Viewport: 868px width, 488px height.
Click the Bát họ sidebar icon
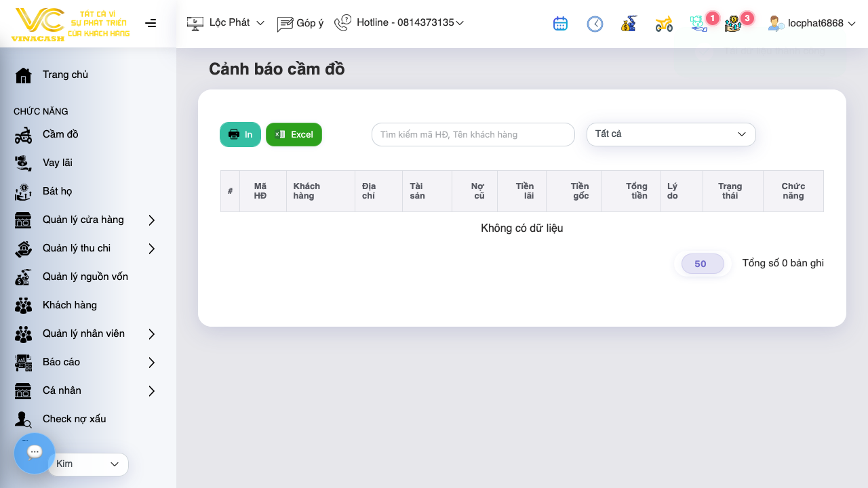[24, 192]
